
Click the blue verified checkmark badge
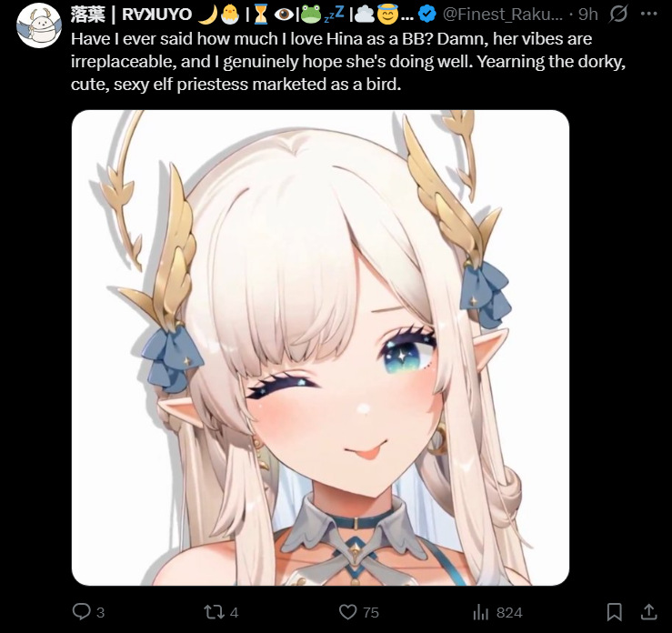click(x=426, y=15)
